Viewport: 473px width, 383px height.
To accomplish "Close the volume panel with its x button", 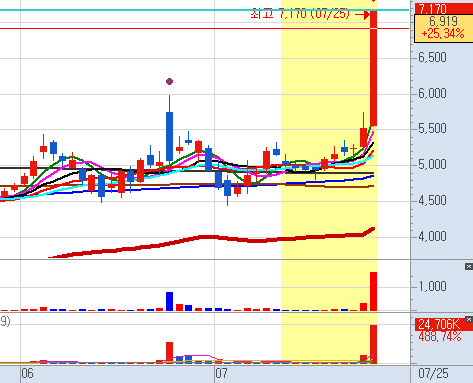I will (x=469, y=266).
